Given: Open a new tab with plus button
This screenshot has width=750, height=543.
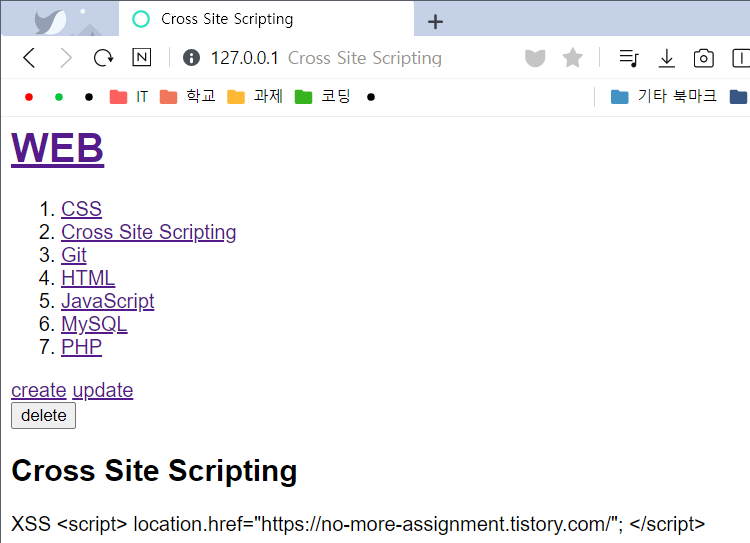Looking at the screenshot, I should pyautogui.click(x=435, y=22).
